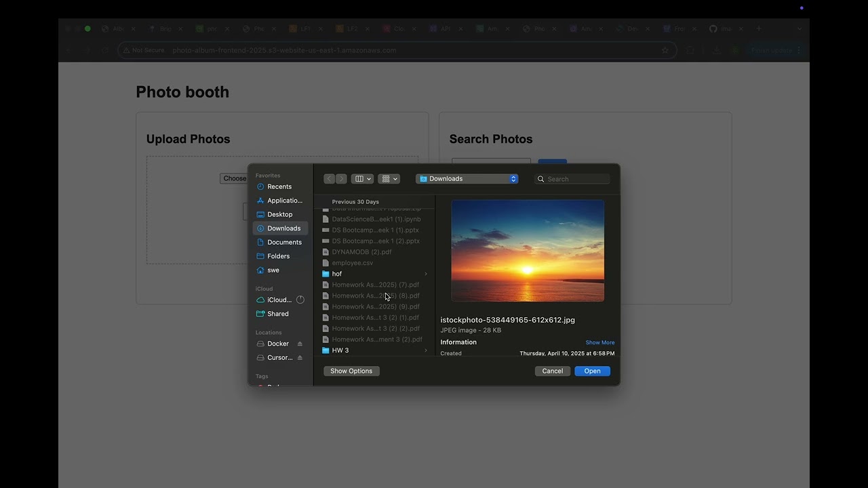Select Homework As...t 3 (2) (1).pdf file
This screenshot has height=488, width=868.
click(374, 317)
